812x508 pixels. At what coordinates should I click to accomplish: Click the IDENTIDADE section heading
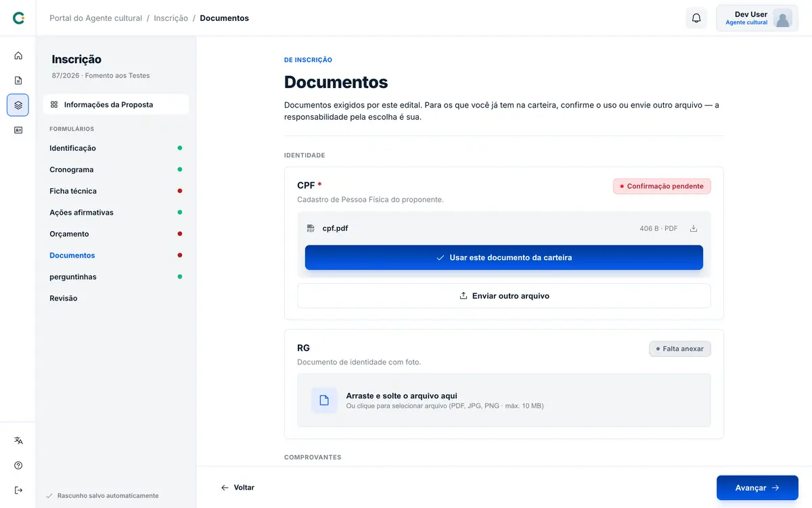click(304, 155)
